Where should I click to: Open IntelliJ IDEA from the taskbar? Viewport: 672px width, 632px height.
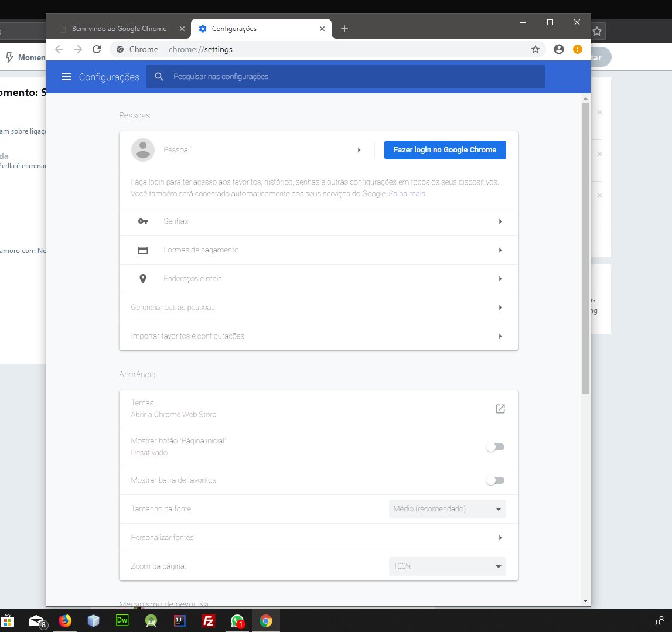tap(180, 620)
